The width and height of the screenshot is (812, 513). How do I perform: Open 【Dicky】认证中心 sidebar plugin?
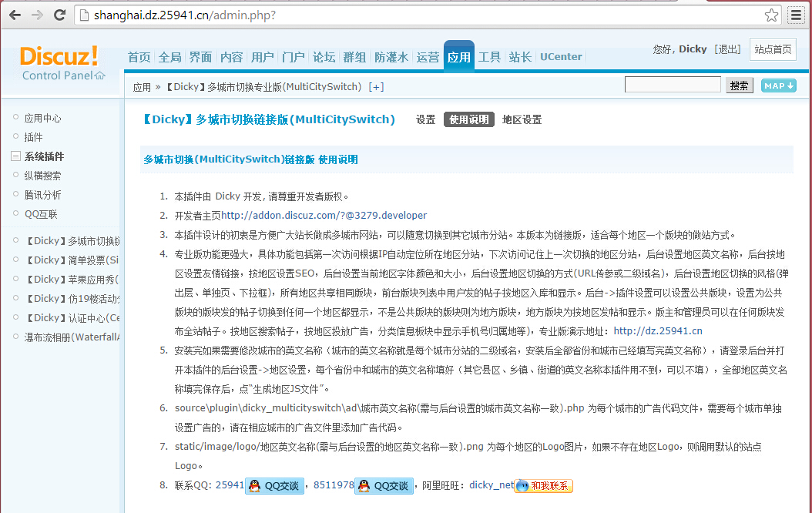coord(72,318)
